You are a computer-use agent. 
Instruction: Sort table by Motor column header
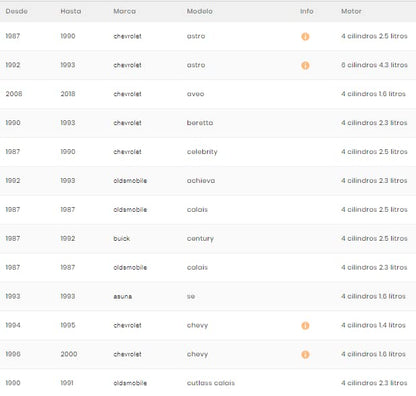[351, 11]
